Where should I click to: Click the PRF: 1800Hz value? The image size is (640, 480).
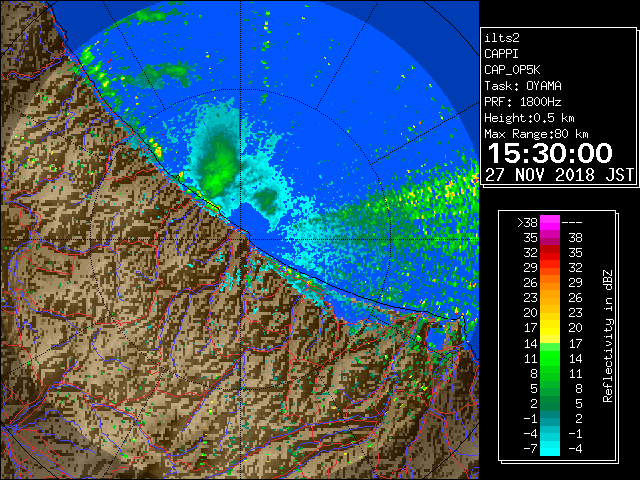click(523, 102)
